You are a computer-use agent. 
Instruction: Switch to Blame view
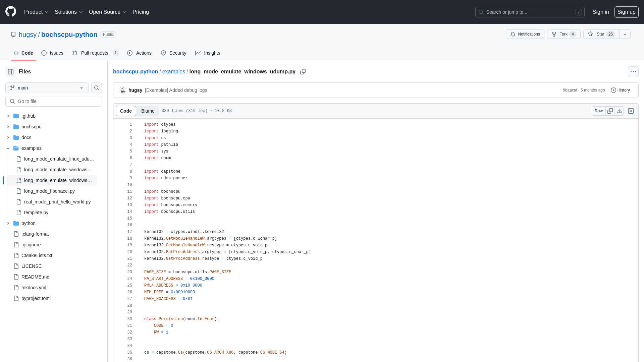(148, 111)
